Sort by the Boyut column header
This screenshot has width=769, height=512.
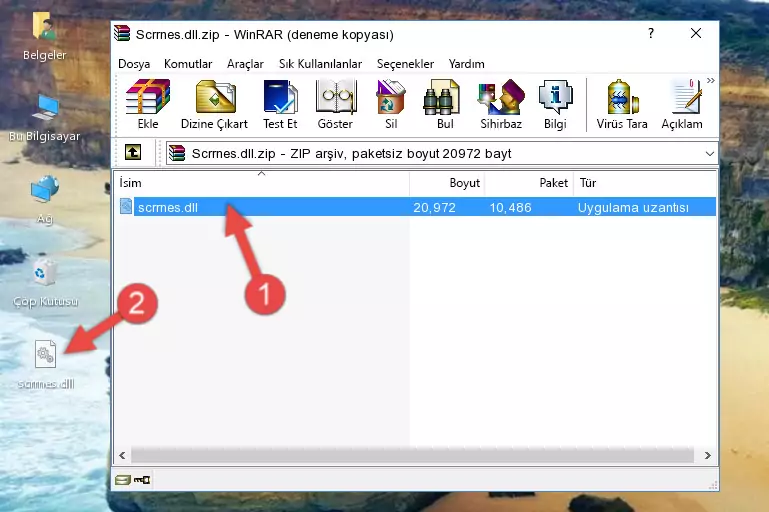pos(447,183)
